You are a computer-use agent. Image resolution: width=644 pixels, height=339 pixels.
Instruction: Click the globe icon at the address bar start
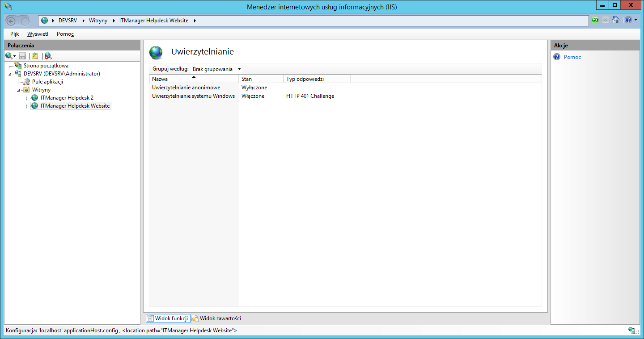click(x=44, y=21)
